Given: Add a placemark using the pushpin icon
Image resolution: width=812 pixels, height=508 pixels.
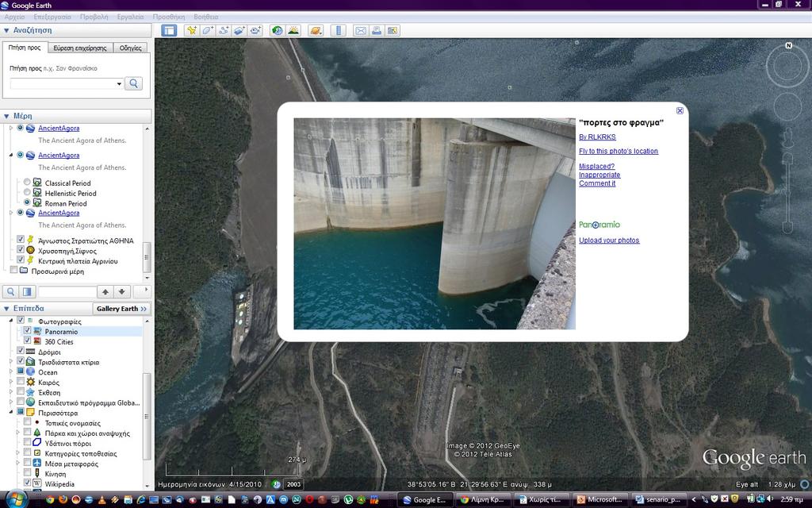Looking at the screenshot, I should tap(192, 31).
